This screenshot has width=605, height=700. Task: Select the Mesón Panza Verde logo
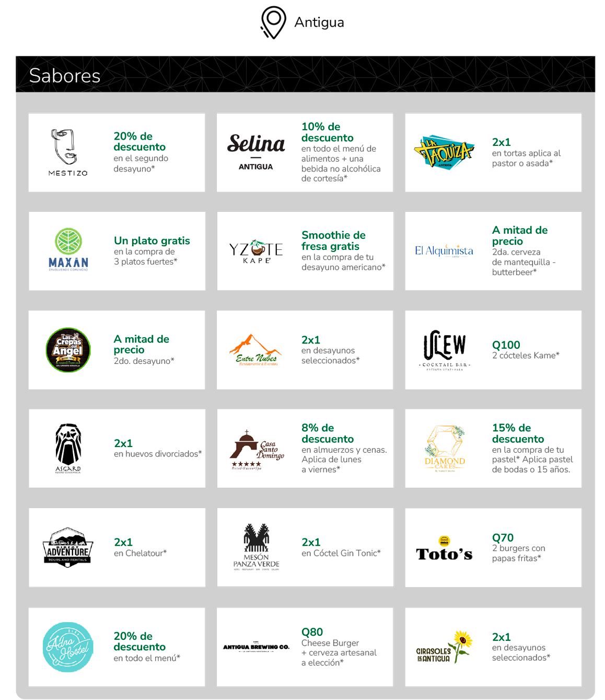pyautogui.click(x=256, y=547)
